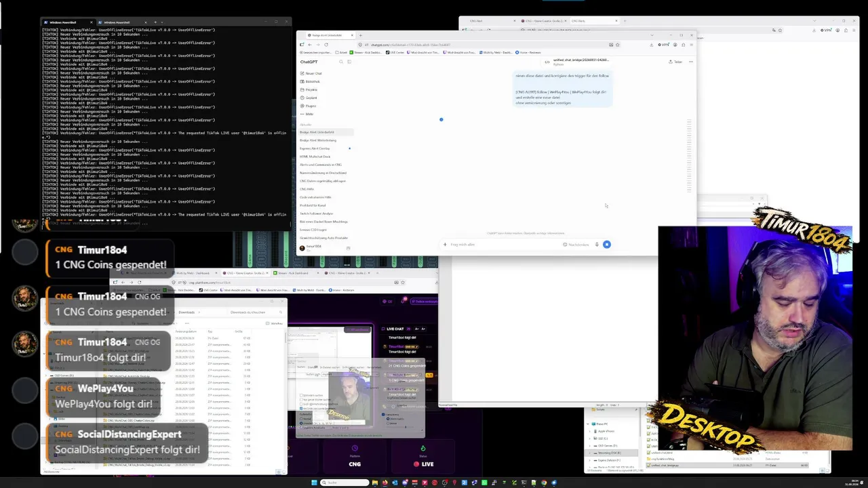Select 'CNG Alerts' tab in right browser window
The width and height of the screenshot is (868, 488).
pos(595,21)
